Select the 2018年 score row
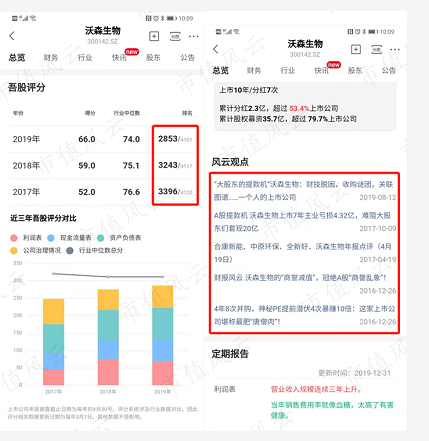The height and width of the screenshot is (441, 429). coord(103,165)
